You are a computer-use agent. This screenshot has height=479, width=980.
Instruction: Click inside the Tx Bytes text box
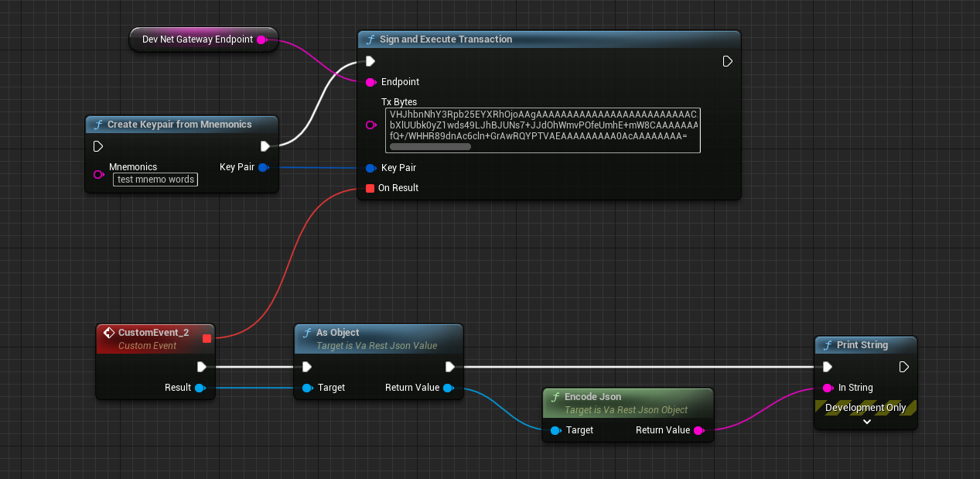[542, 125]
